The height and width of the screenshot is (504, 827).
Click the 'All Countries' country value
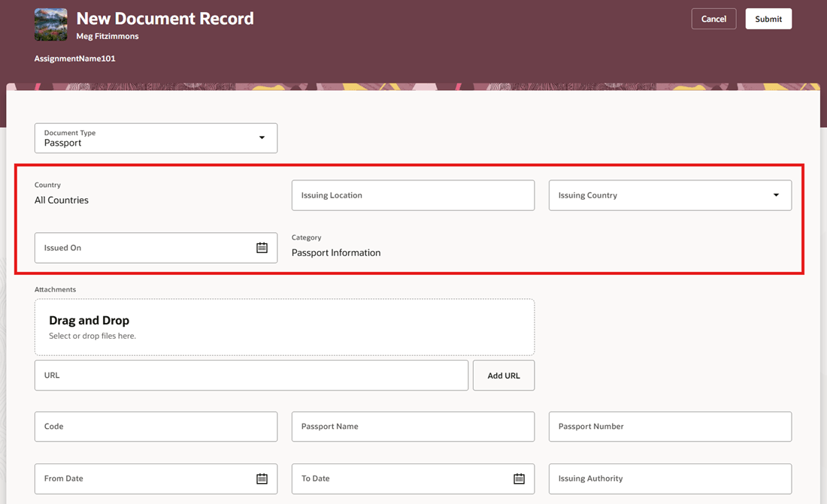[61, 201]
